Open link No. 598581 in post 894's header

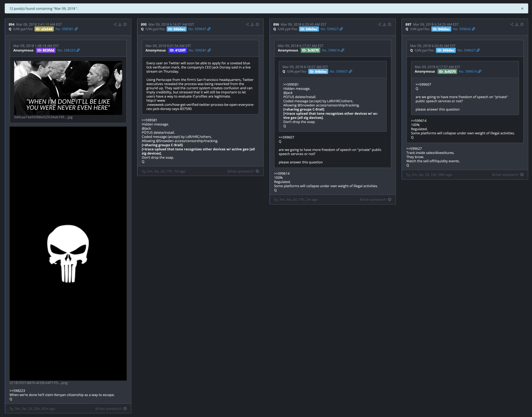(64, 29)
